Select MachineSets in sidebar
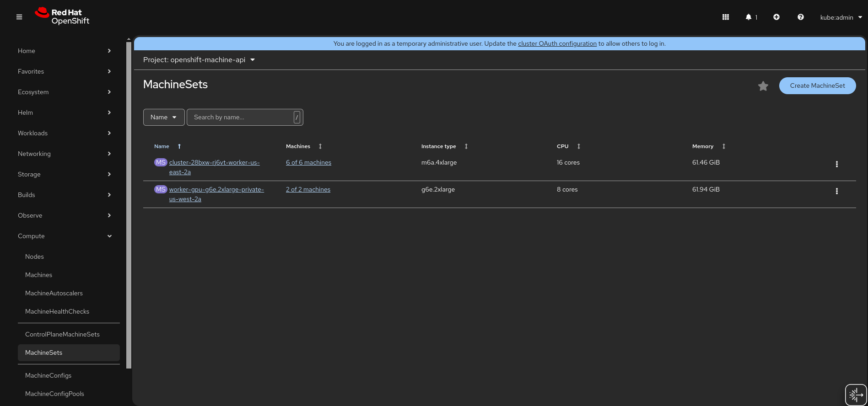This screenshot has height=406, width=868. click(69, 353)
